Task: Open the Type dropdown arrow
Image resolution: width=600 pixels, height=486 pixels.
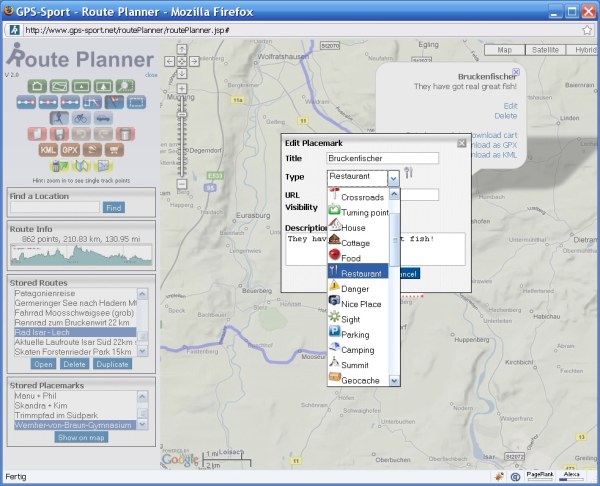Action: click(x=393, y=178)
